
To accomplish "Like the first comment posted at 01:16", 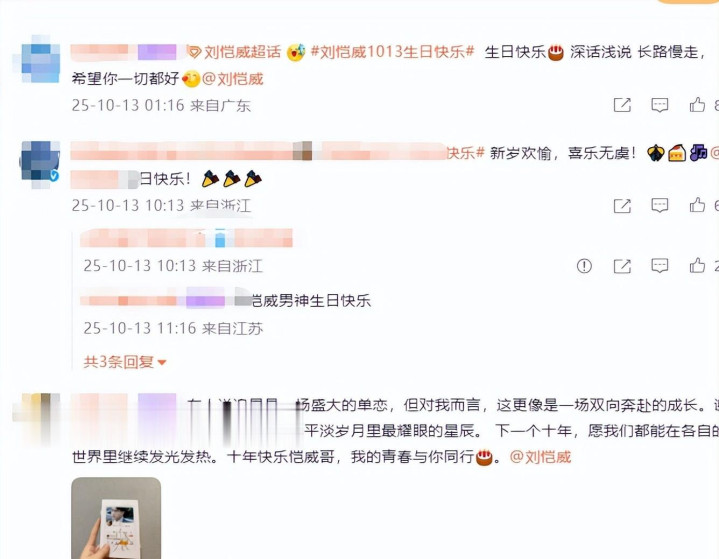I will tap(697, 105).
